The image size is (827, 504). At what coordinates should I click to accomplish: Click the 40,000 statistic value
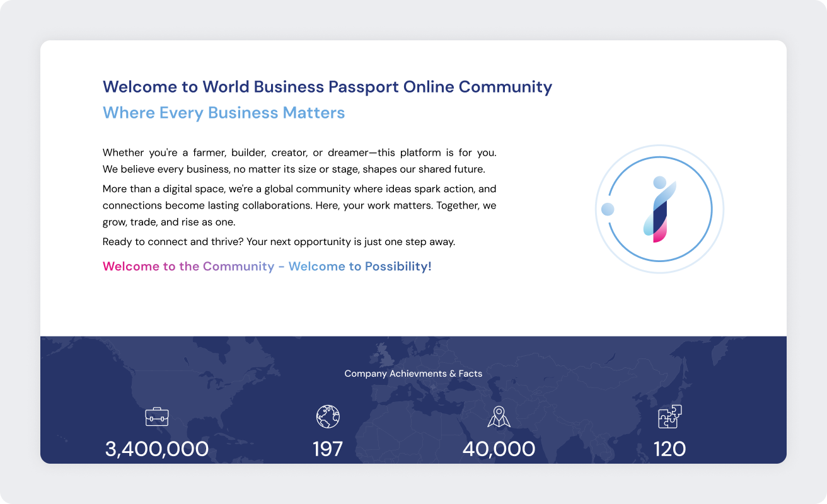pyautogui.click(x=500, y=449)
